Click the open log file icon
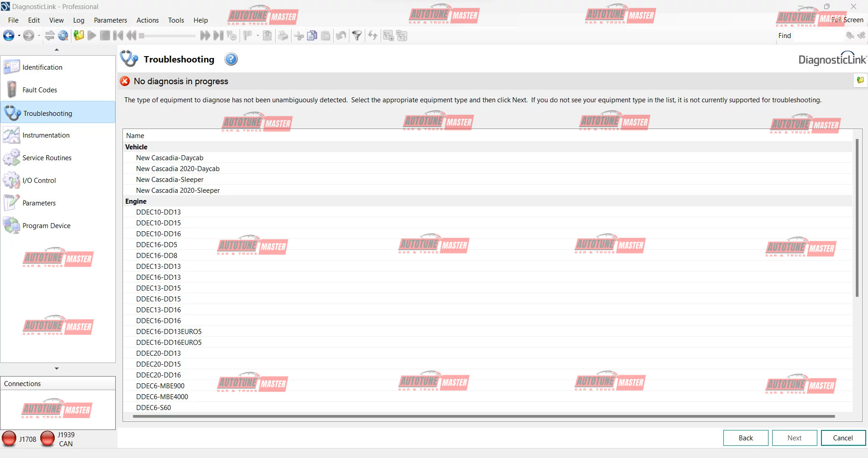 tap(79, 36)
